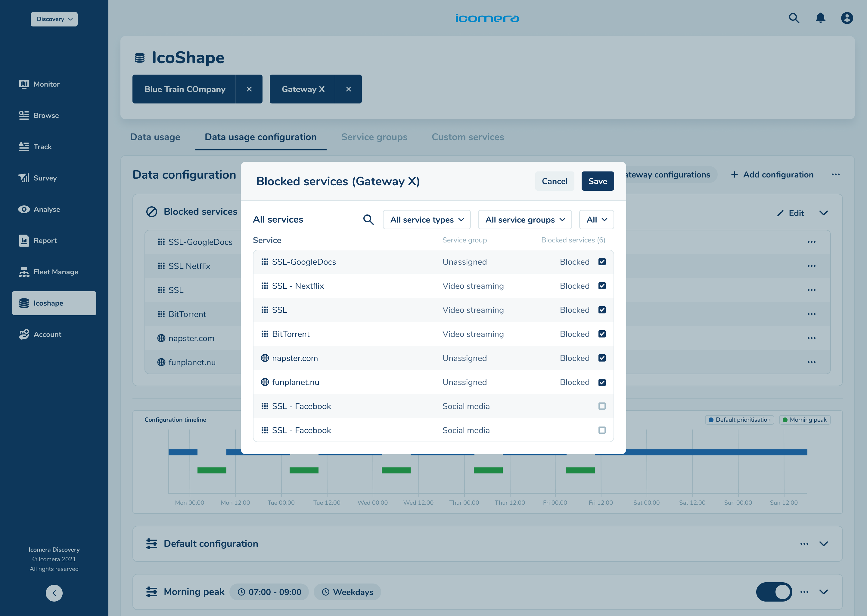Expand the Default configuration section
The image size is (867, 616).
823,544
